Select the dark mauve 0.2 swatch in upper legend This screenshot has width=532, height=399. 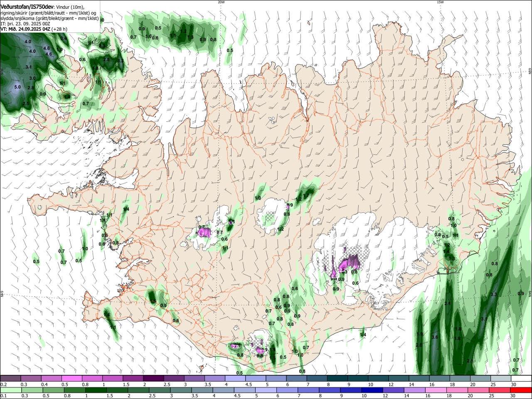click(x=10, y=378)
